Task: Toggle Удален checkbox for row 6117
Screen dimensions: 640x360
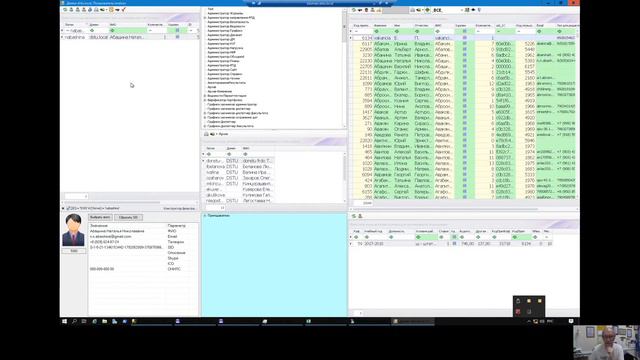Action: (464, 44)
